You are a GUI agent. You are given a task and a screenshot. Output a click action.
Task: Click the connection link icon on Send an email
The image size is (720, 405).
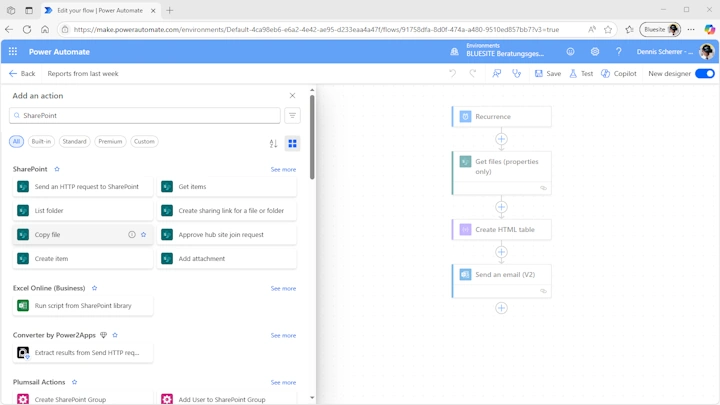tap(543, 291)
